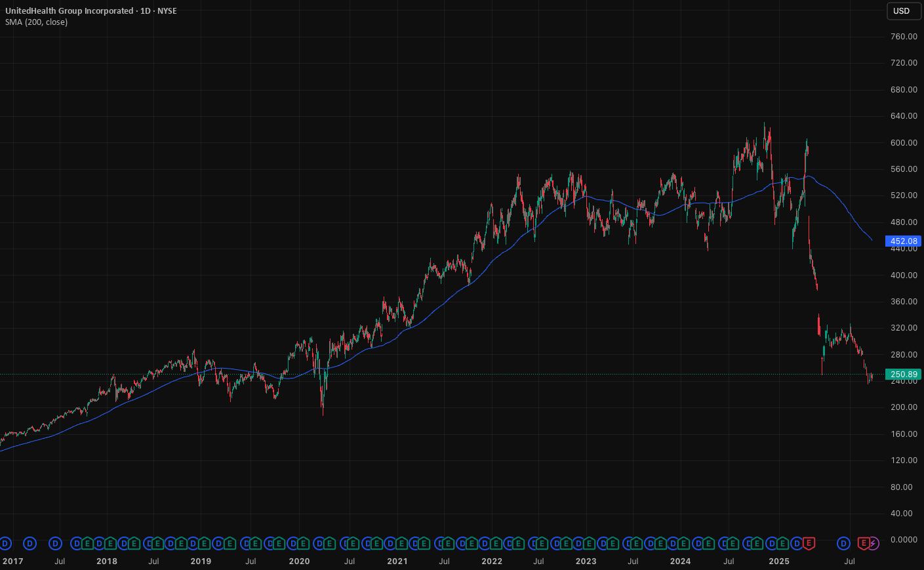Click the 2022 label on the time axis

492,561
